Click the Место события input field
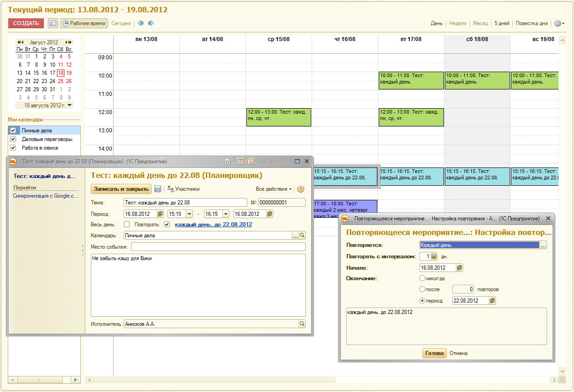This screenshot has width=574, height=392. (218, 247)
